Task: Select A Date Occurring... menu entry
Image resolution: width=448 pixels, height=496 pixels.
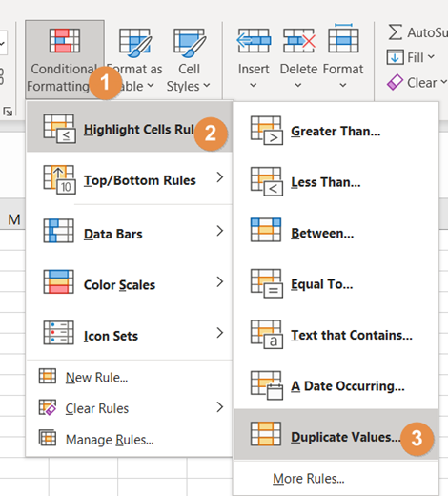Action: pyautogui.click(x=336, y=385)
